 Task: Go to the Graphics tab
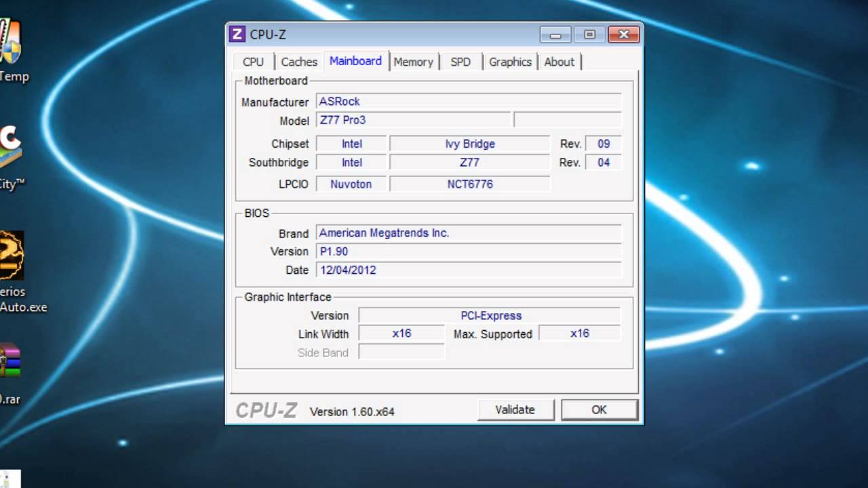(510, 62)
